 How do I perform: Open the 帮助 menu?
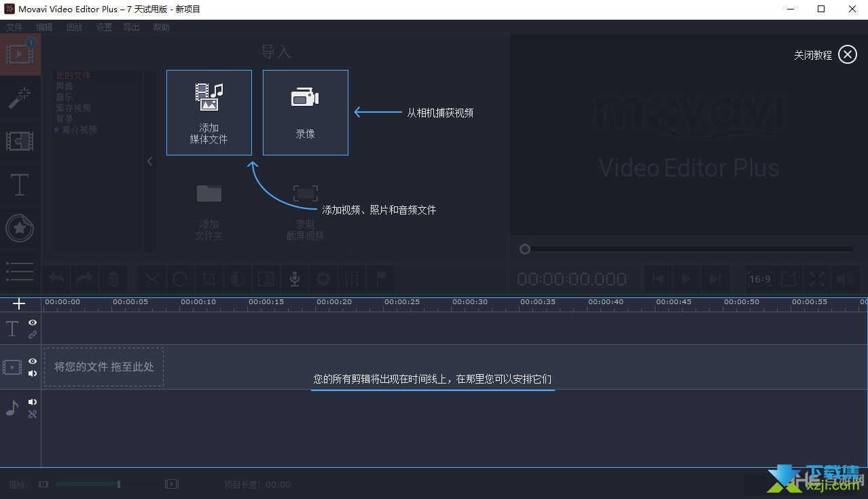[x=162, y=27]
